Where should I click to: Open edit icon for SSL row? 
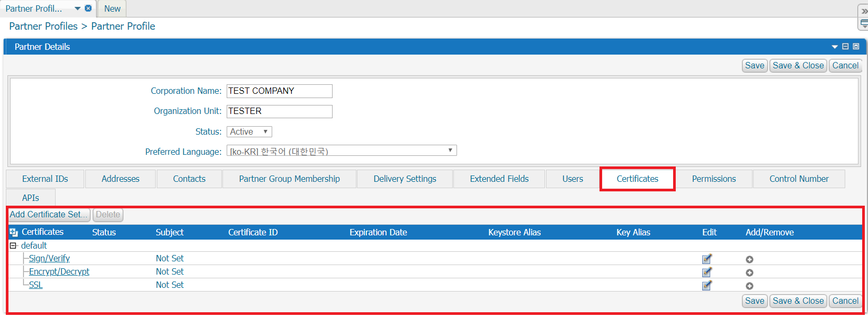coord(706,286)
